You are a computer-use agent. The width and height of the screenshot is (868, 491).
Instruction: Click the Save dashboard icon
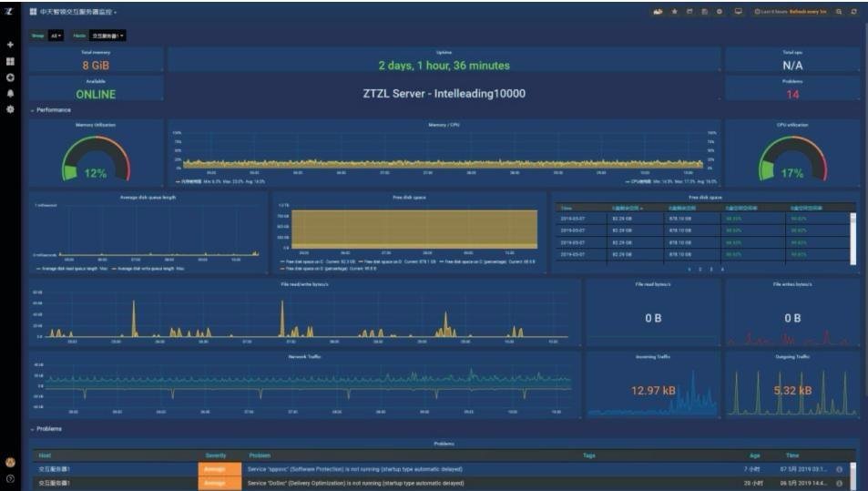click(x=704, y=12)
